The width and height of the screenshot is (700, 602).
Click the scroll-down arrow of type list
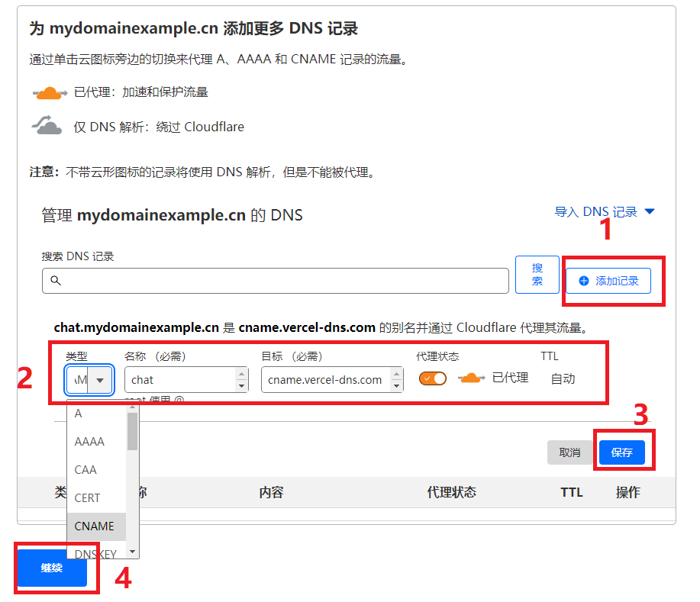(x=132, y=551)
